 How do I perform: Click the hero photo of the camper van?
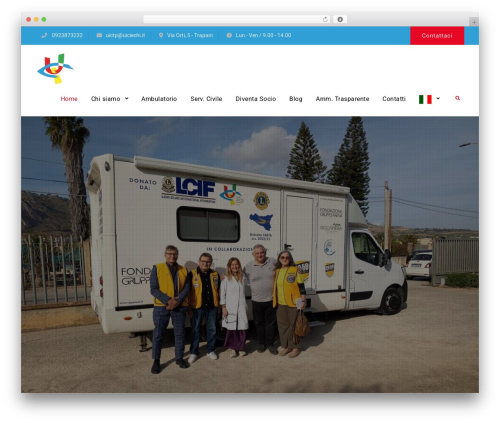[250, 254]
